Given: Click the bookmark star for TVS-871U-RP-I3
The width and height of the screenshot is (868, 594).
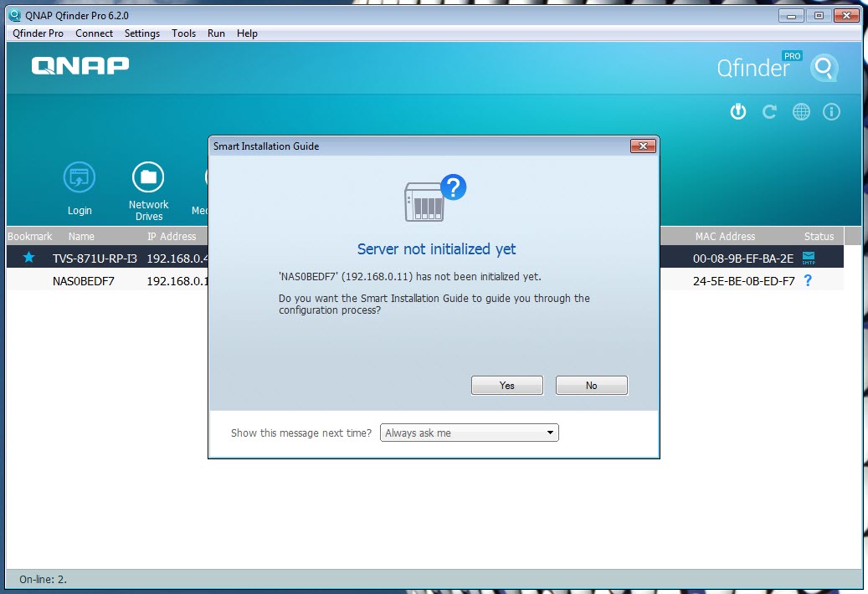Looking at the screenshot, I should point(28,257).
